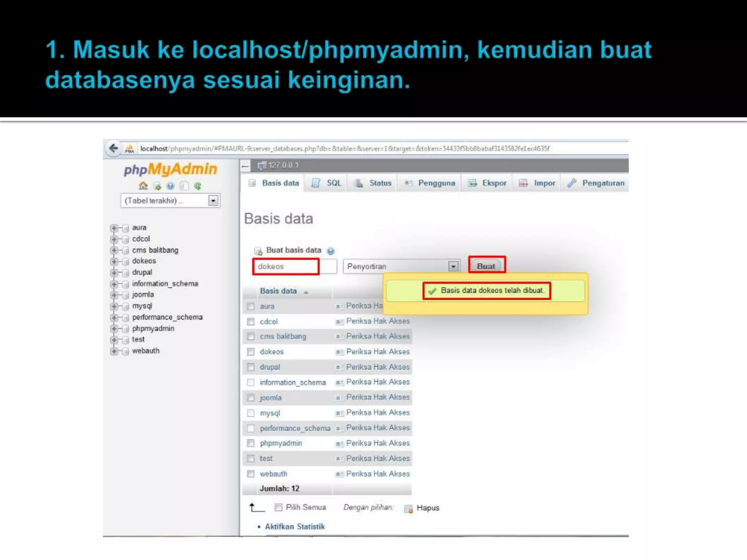Click the reload navigation green icon
The image size is (747, 560).
[x=198, y=186]
